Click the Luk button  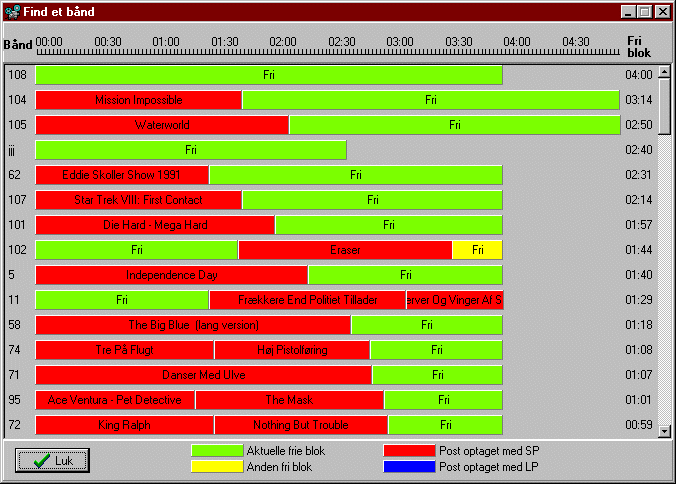pyautogui.click(x=52, y=460)
